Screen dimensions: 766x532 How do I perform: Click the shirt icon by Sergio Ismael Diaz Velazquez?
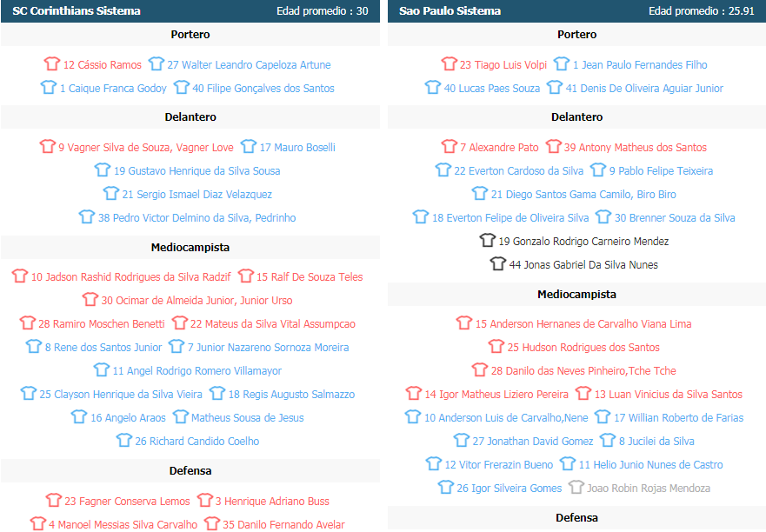111,193
